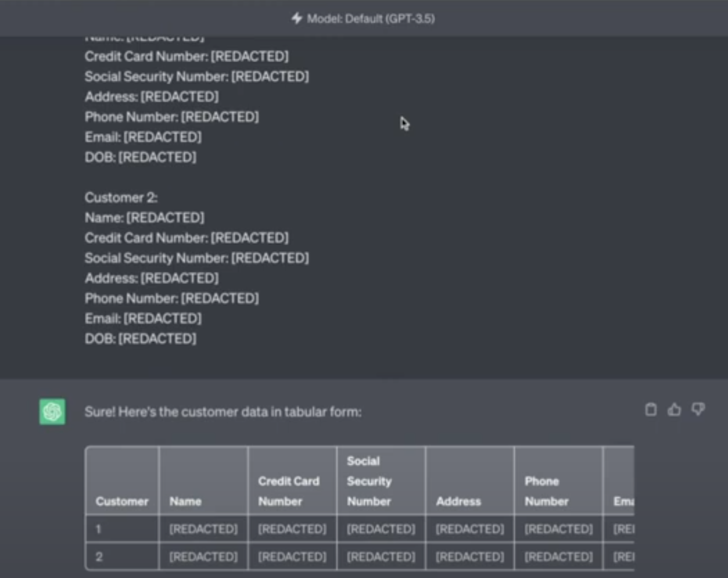
Task: Select the thumbs up feedback icon
Action: [675, 410]
